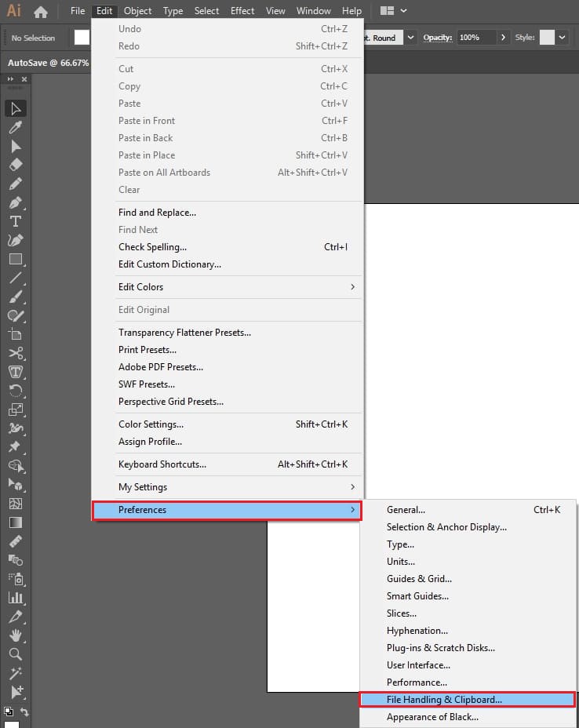
Task: Select the Measure ruler tool
Action: (x=16, y=541)
